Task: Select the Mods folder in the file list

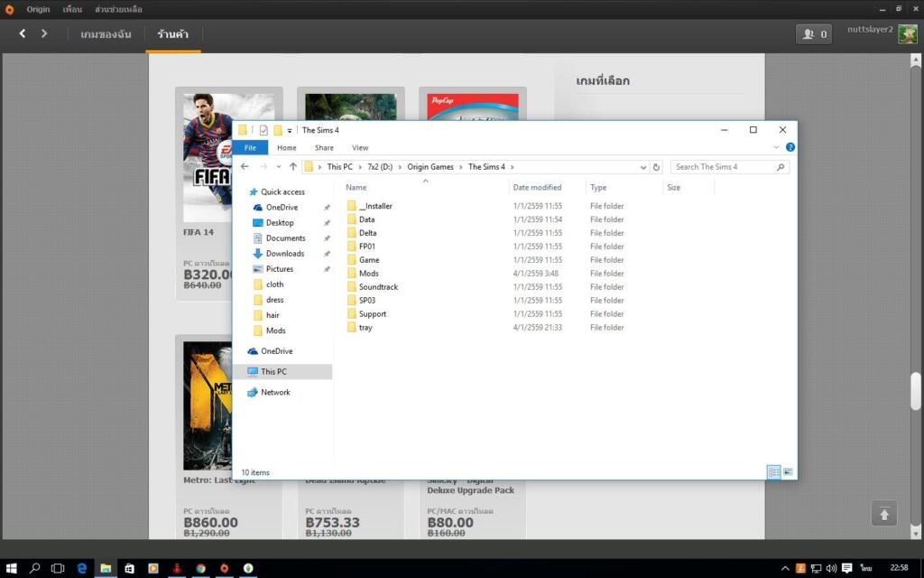Action: [x=368, y=273]
